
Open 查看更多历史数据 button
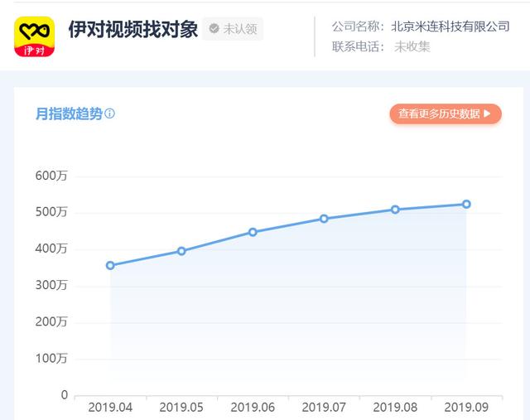point(446,113)
